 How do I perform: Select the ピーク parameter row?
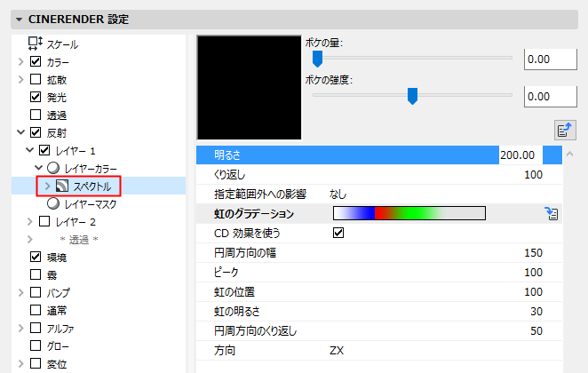pos(379,272)
